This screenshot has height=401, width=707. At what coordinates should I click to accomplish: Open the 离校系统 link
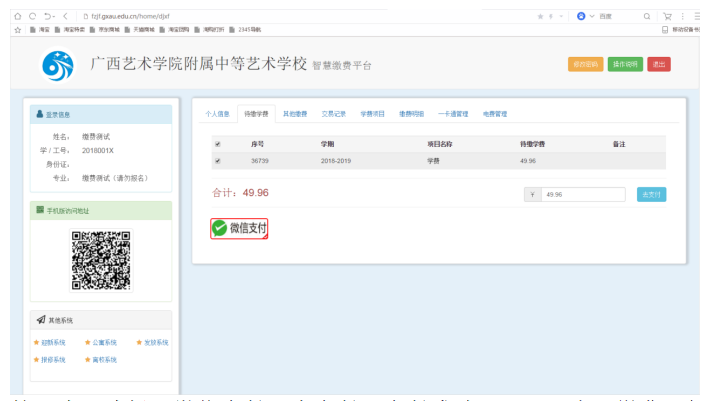click(105, 360)
